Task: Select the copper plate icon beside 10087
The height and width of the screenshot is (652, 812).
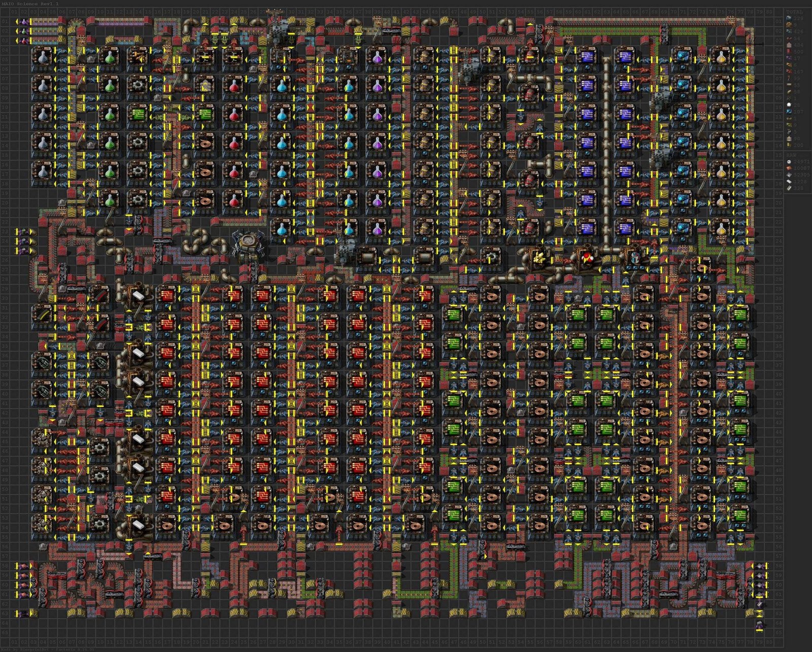Action: point(789,168)
